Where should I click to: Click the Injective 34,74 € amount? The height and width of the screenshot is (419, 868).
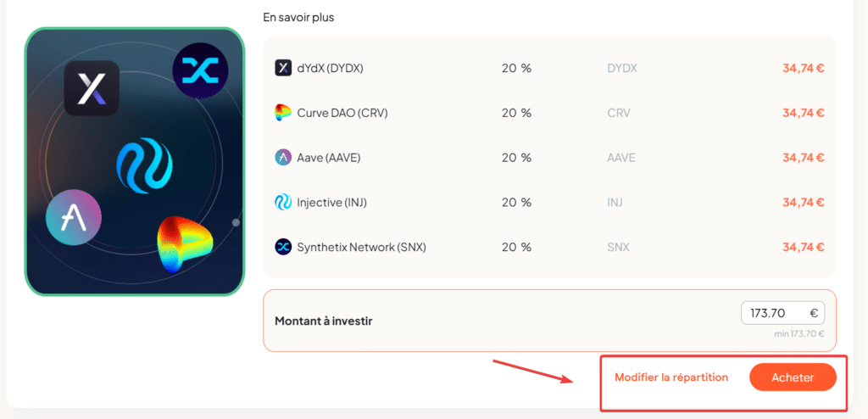point(804,203)
